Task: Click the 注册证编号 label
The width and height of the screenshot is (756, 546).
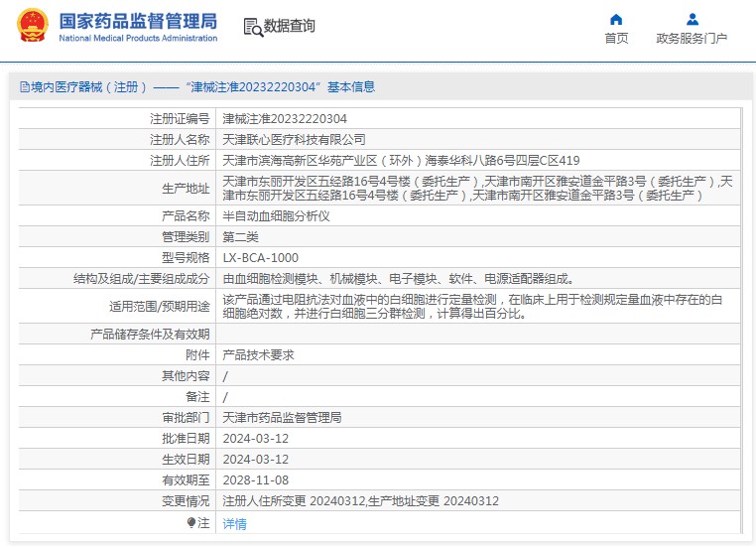Action: point(180,119)
